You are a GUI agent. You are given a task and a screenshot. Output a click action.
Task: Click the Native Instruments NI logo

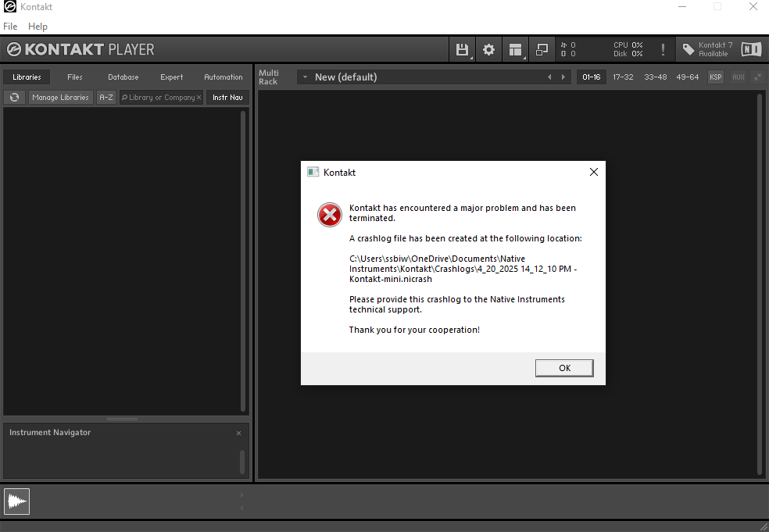click(x=751, y=49)
